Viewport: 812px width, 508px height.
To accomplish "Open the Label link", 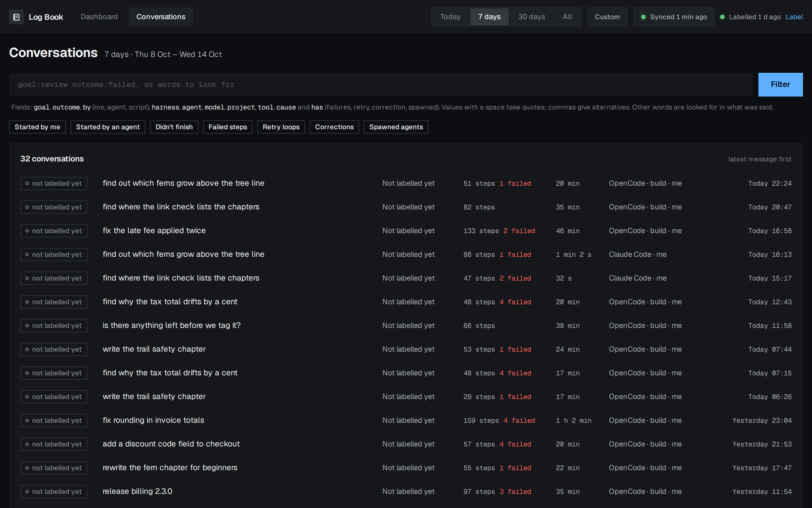I will tap(794, 17).
